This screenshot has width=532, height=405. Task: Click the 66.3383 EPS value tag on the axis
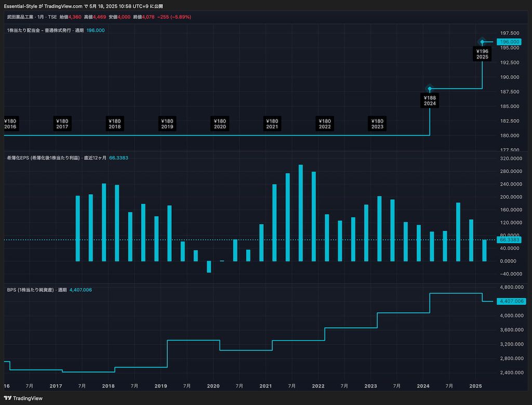[x=509, y=240]
